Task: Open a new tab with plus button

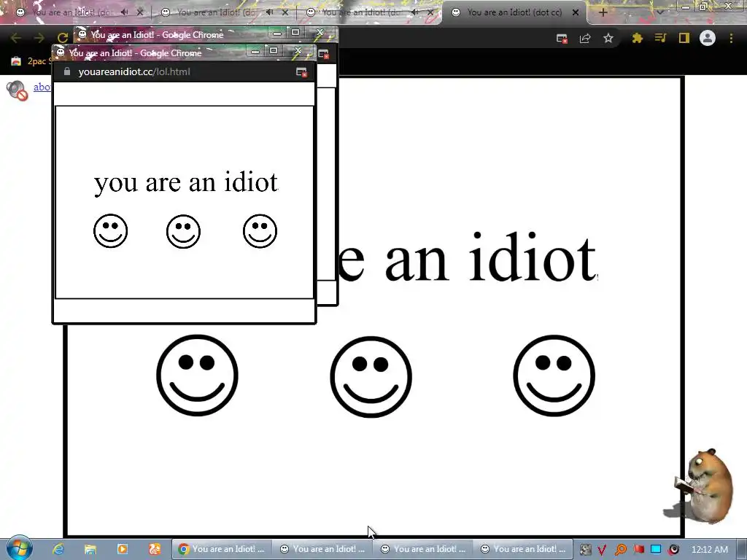Action: (603, 12)
